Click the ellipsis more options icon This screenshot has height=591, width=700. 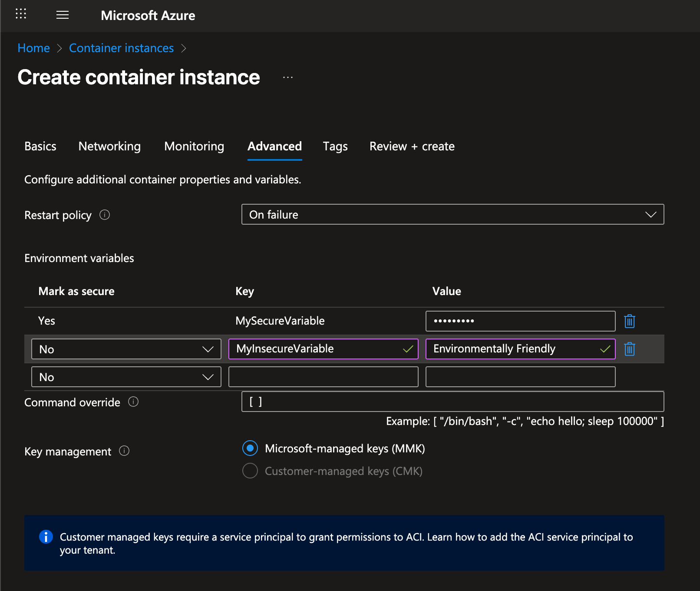287,78
